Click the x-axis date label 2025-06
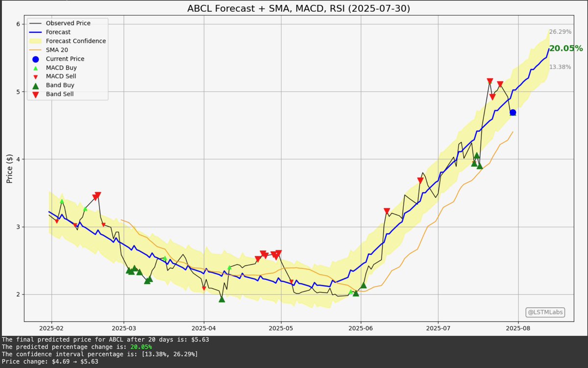 pyautogui.click(x=361, y=328)
